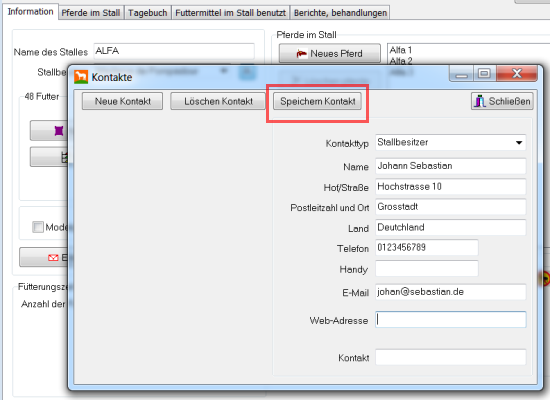This screenshot has width=550, height=400.
Task: Delete contact with Löschen Kontakt button
Action: 218,101
